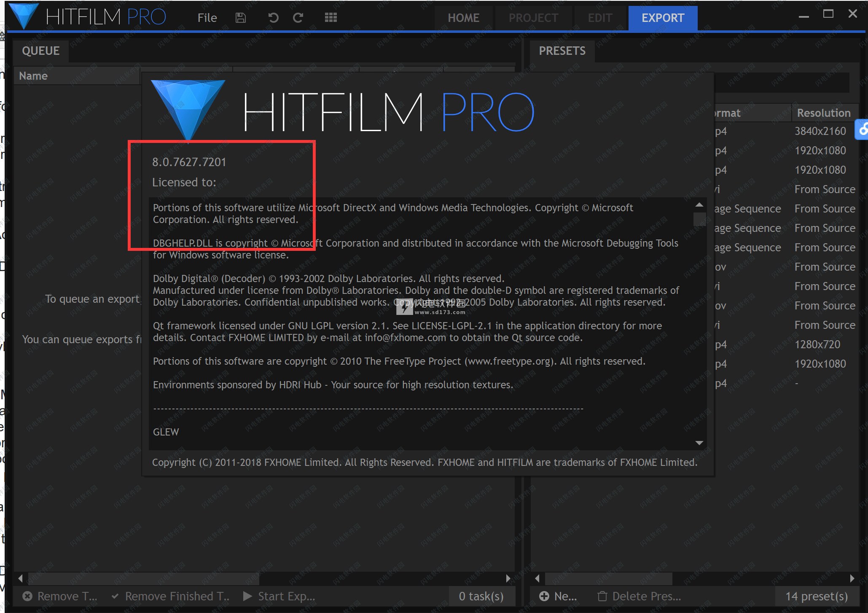Click the HitFilm Pro logo
The height and width of the screenshot is (613, 868).
point(88,17)
